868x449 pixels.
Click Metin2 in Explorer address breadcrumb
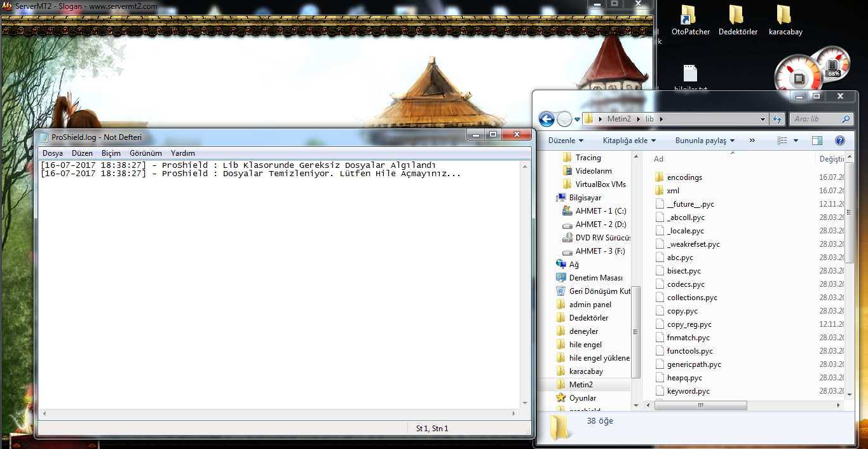pyautogui.click(x=619, y=119)
